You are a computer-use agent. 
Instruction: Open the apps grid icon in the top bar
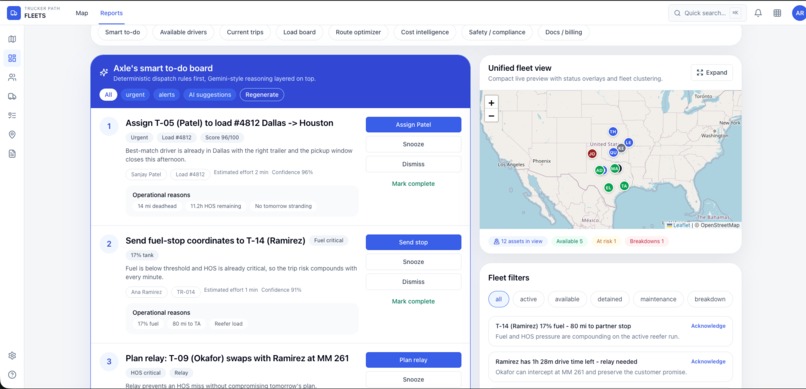pos(777,13)
